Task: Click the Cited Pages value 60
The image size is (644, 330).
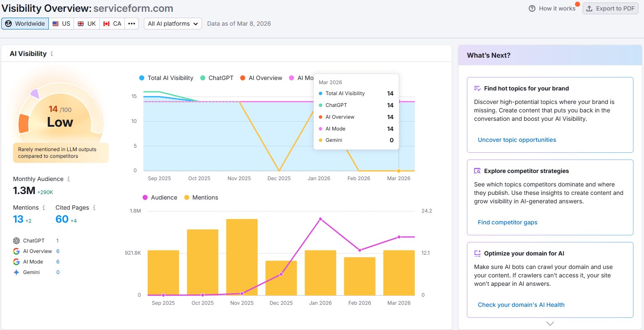Action: click(x=62, y=219)
